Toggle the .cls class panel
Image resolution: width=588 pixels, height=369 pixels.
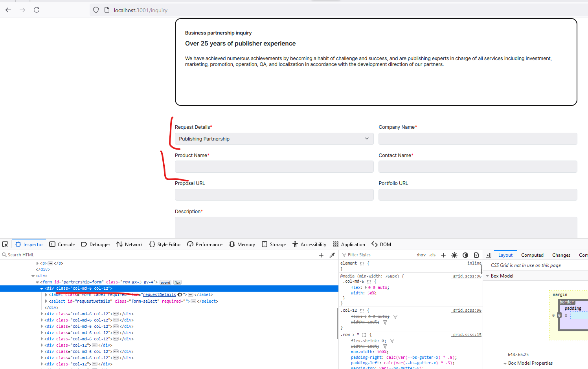432,255
